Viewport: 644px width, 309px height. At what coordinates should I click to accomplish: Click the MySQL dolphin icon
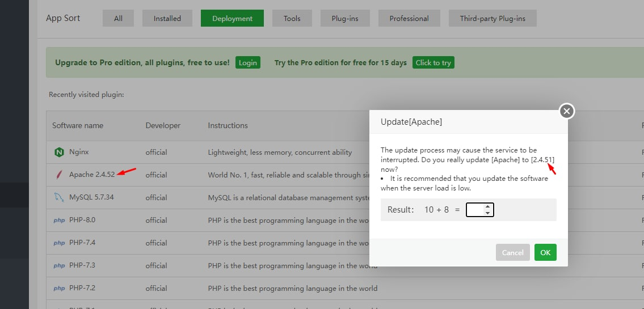pos(58,197)
